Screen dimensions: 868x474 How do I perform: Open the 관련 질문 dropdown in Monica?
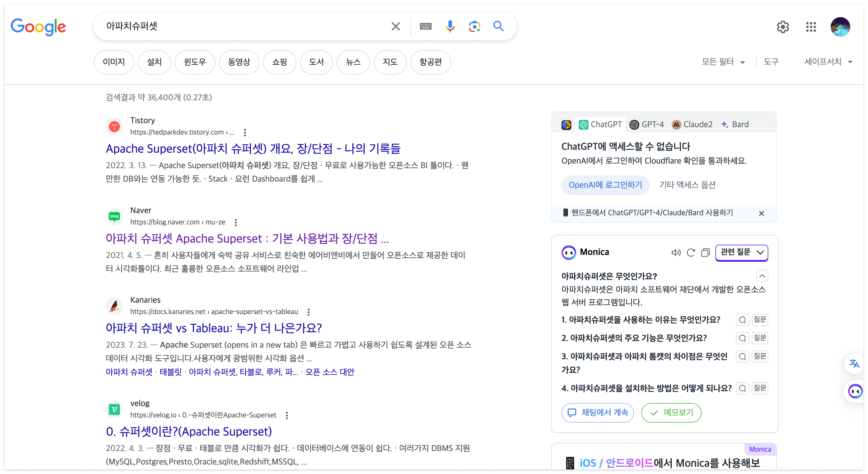tap(742, 252)
